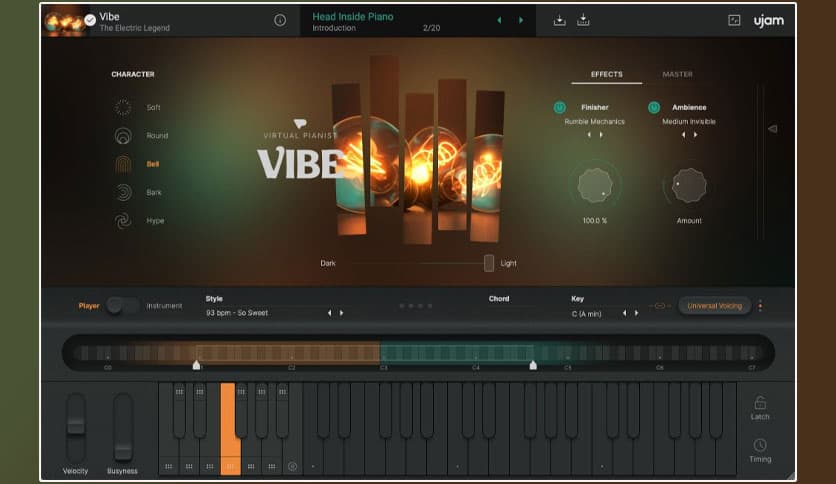Click the Rumble Mechanics finisher name
The image size is (836, 484).
tap(594, 122)
